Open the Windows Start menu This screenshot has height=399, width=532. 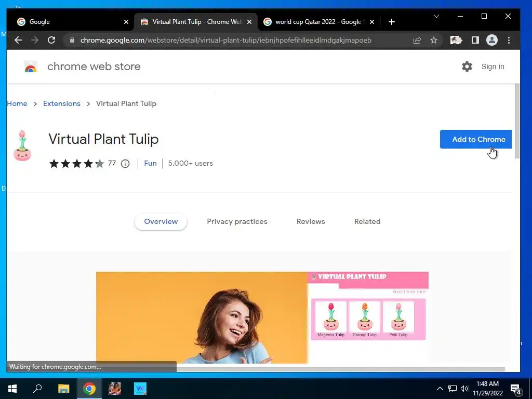tap(12, 389)
